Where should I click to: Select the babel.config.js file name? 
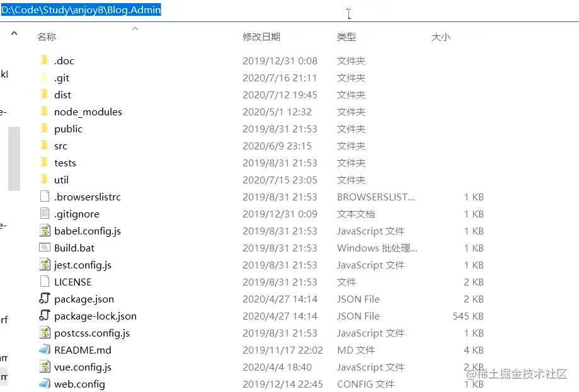(x=88, y=231)
